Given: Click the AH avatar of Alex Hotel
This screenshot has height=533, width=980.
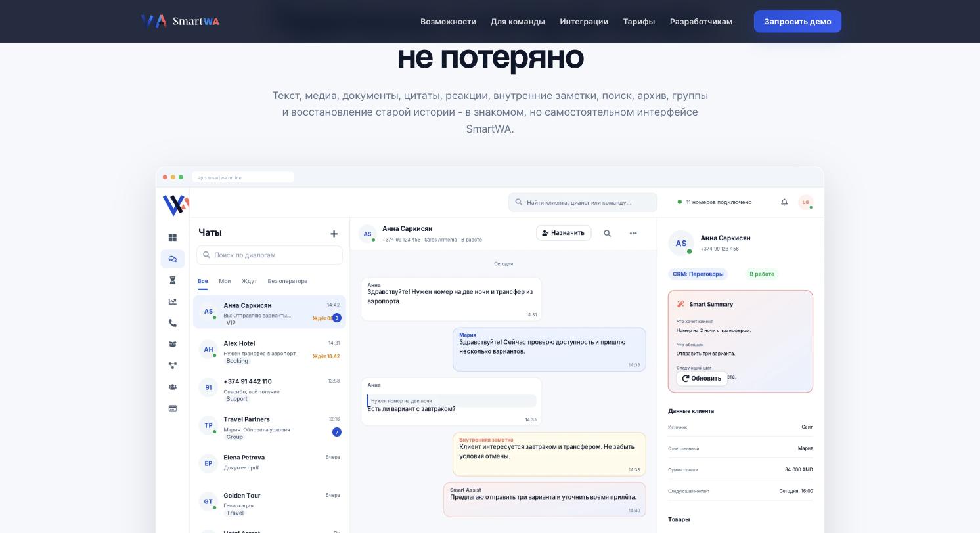Looking at the screenshot, I should tap(208, 349).
